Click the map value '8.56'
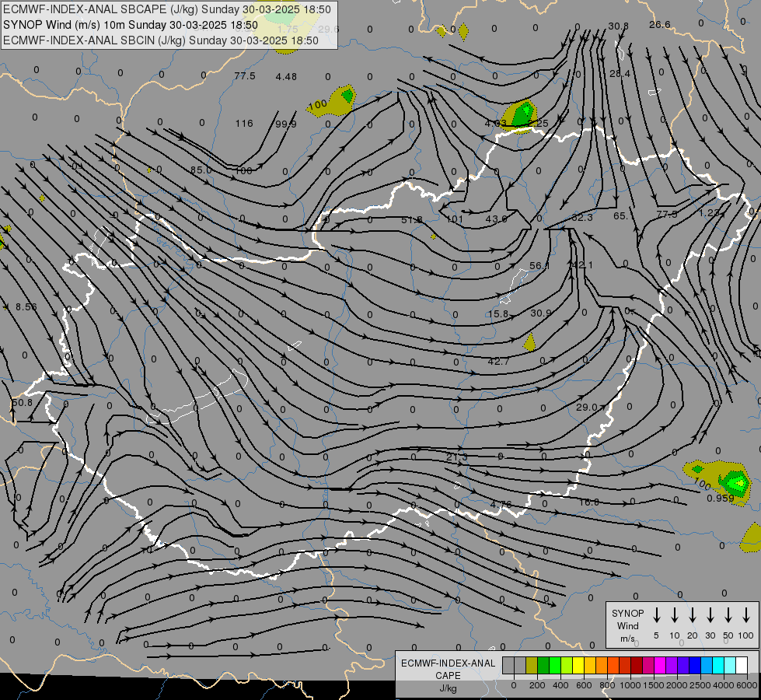This screenshot has width=761, height=700. [26, 306]
